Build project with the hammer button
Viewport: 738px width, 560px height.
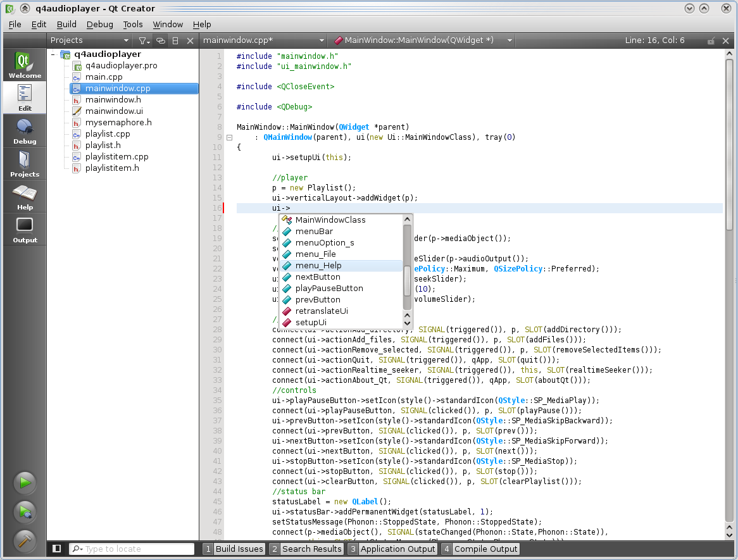(25, 541)
